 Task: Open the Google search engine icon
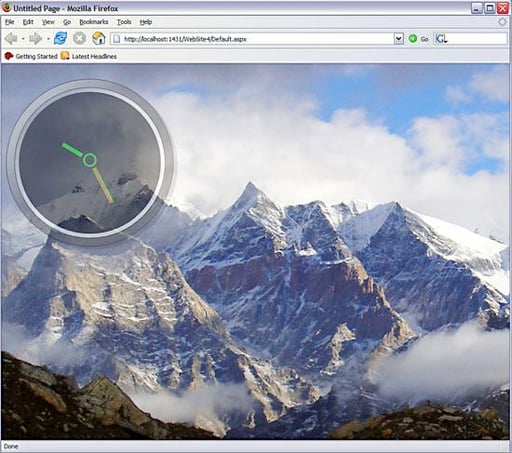point(441,39)
